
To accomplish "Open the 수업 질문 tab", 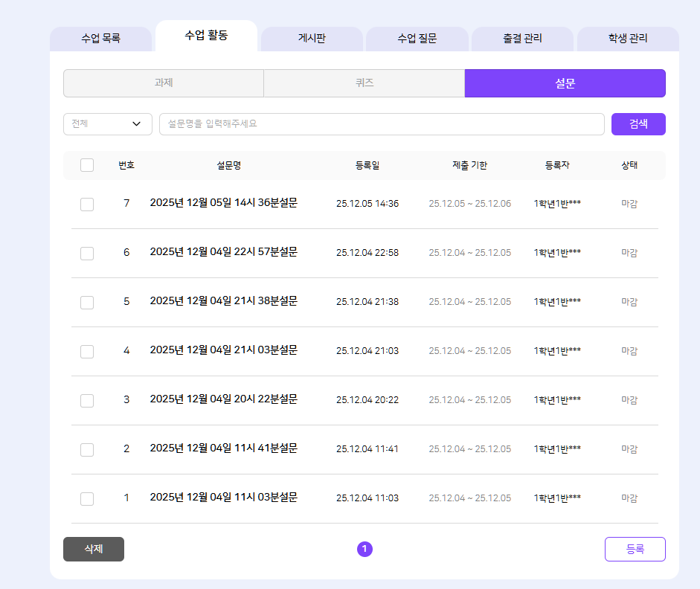I will [x=417, y=39].
